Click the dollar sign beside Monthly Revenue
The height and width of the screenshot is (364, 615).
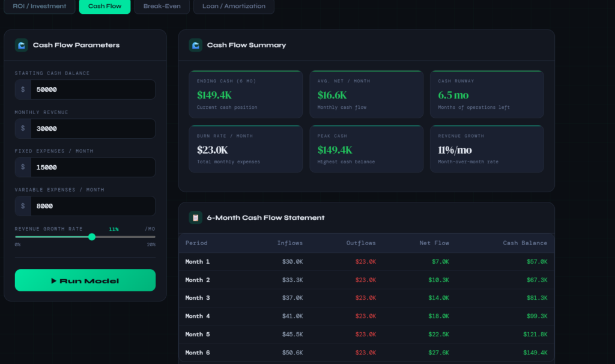coord(23,129)
